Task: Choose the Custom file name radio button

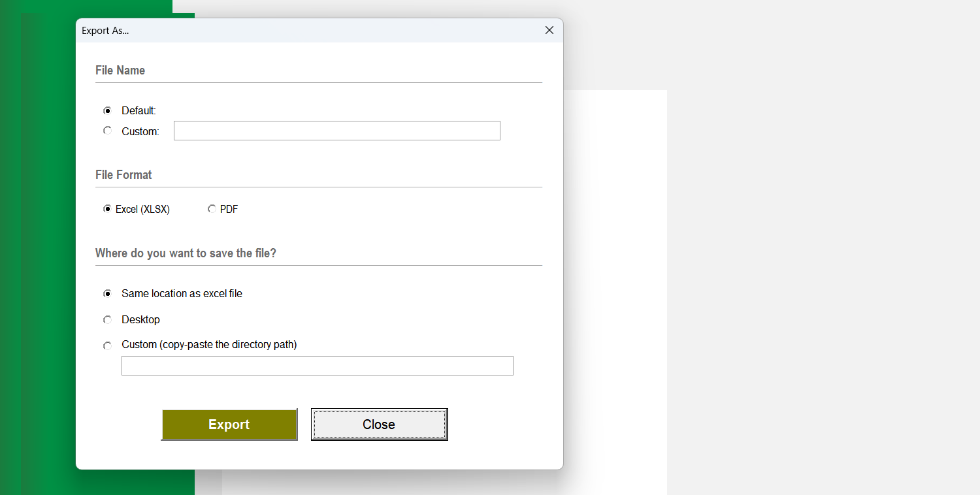Action: click(108, 131)
